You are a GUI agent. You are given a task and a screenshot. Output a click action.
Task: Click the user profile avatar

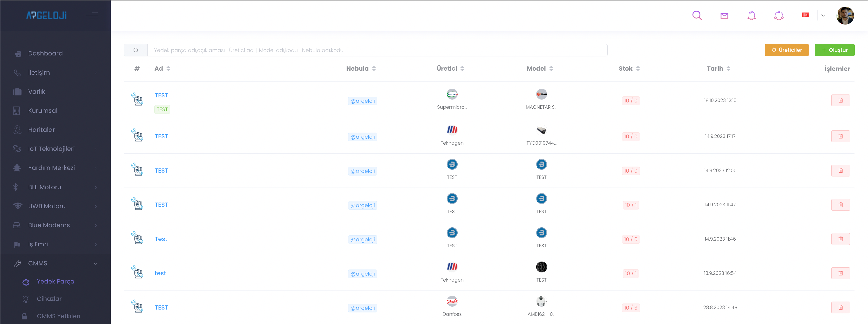(x=845, y=15)
